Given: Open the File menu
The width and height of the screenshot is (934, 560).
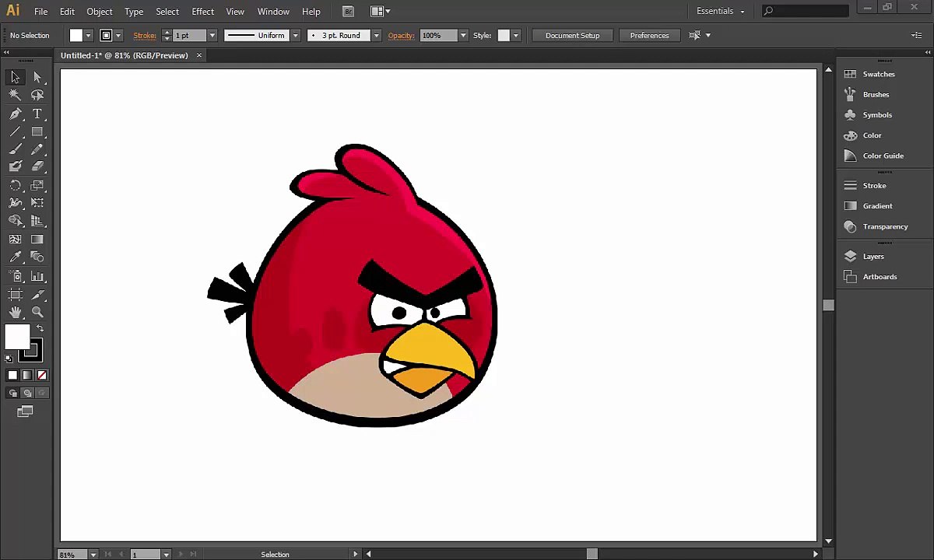Looking at the screenshot, I should pos(40,12).
